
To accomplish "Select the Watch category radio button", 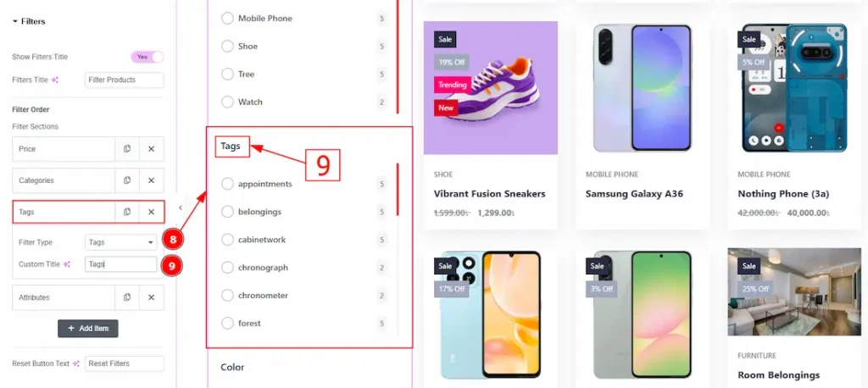I will tap(227, 102).
